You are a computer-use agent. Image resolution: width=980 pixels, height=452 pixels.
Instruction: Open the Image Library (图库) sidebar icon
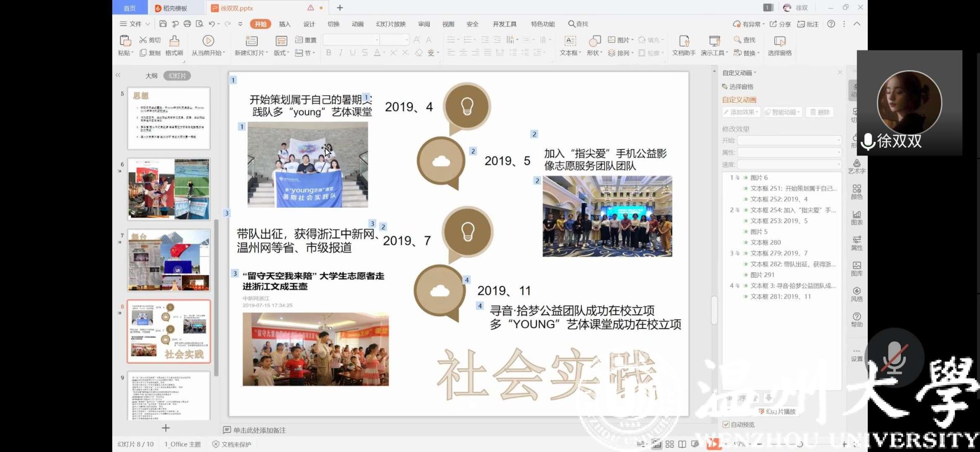(856, 268)
